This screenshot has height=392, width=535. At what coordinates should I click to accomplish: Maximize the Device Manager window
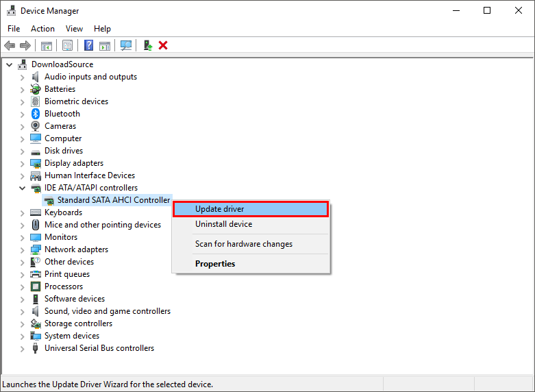[487, 10]
